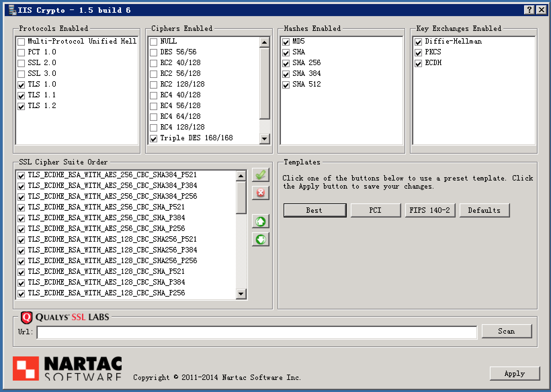
Task: Click cipher suite order scroll up arrow
Action: [x=241, y=176]
